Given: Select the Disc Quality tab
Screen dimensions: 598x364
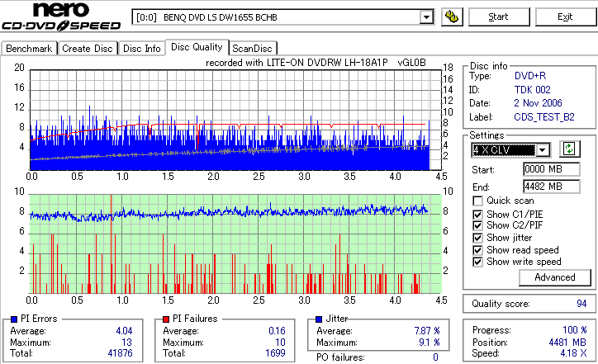Looking at the screenshot, I should tap(197, 47).
